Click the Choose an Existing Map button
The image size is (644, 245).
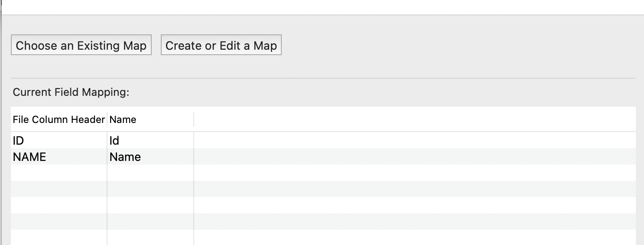click(x=81, y=45)
